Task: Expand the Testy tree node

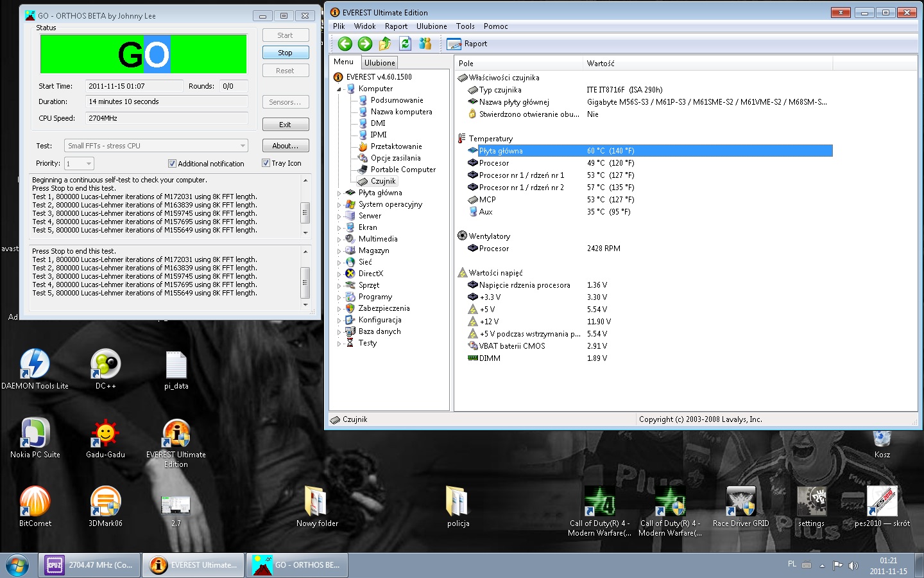Action: pyautogui.click(x=339, y=343)
